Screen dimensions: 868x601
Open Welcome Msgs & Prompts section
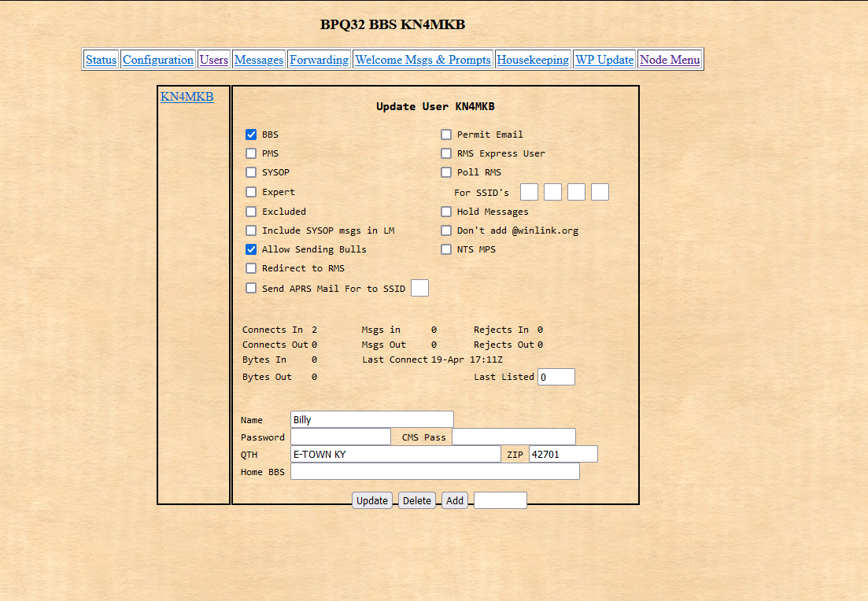pos(423,60)
